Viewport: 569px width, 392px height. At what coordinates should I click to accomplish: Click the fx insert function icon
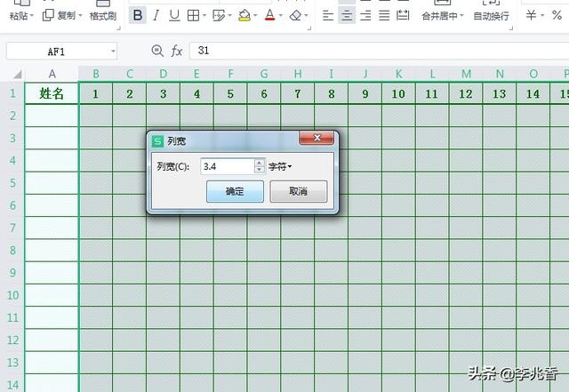pos(177,51)
